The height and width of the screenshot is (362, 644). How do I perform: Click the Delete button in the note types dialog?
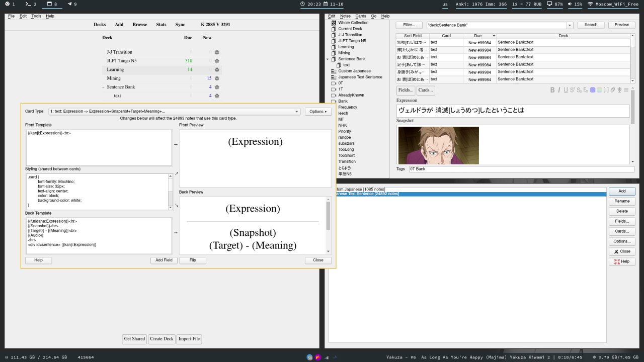[622, 211]
